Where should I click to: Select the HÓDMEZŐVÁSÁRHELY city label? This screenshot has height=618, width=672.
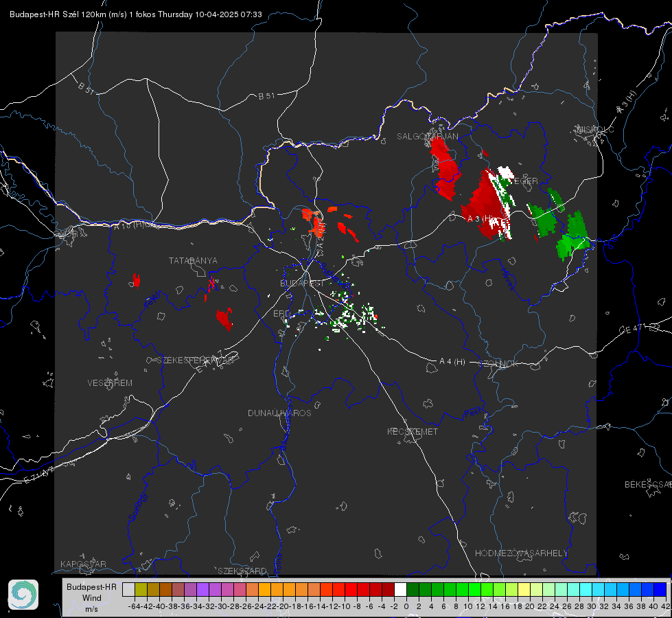click(521, 553)
